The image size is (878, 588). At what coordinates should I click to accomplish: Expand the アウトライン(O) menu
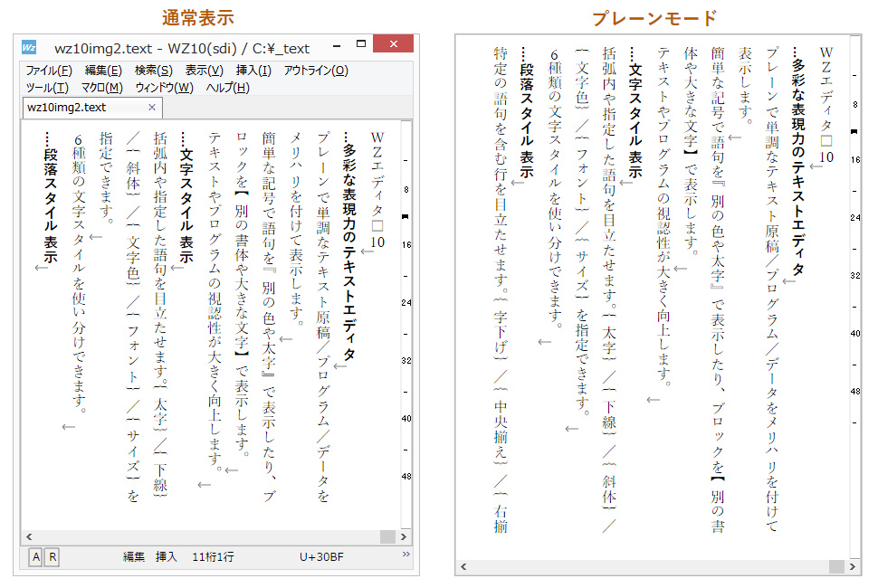[315, 71]
